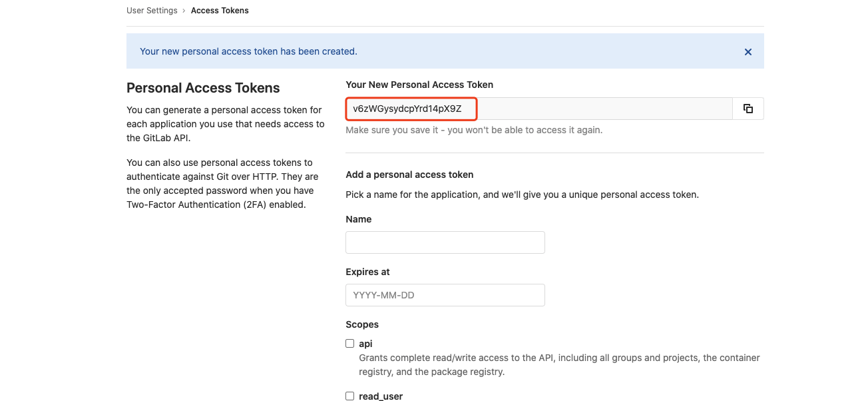Viewport: 868px width, 401px height.
Task: Click the Expires at date field
Action: coord(445,295)
